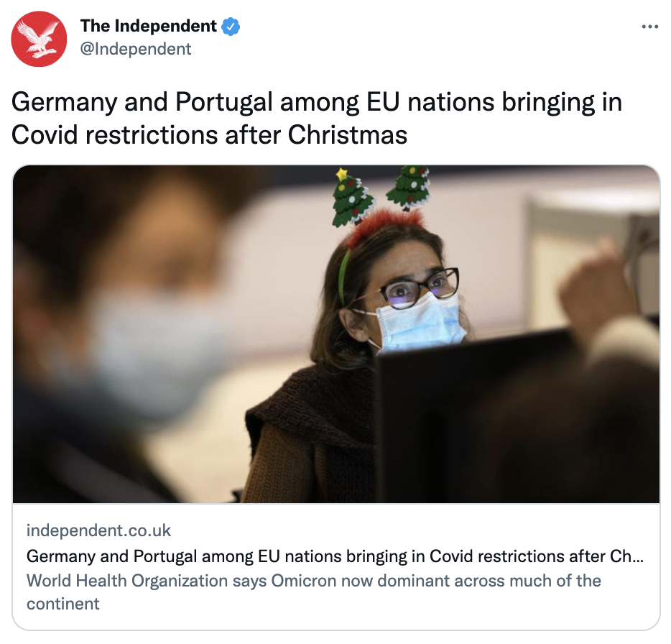Click the independent.co.uk domain label
Image resolution: width=671 pixels, height=644 pixels.
pyautogui.click(x=99, y=530)
